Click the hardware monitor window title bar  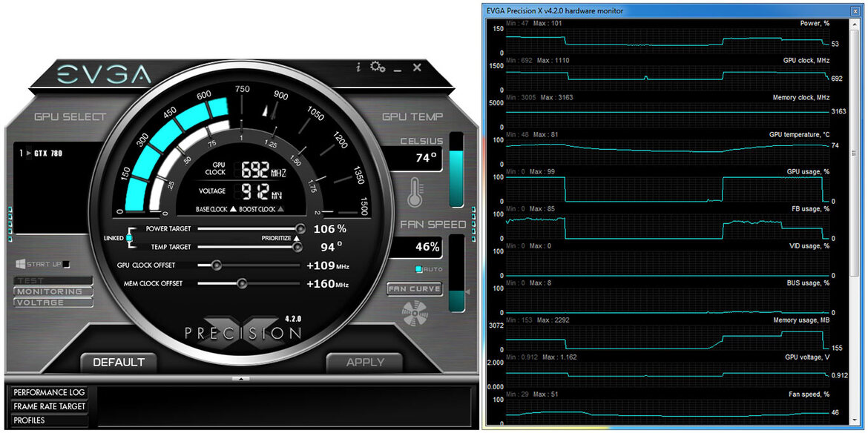click(x=673, y=10)
